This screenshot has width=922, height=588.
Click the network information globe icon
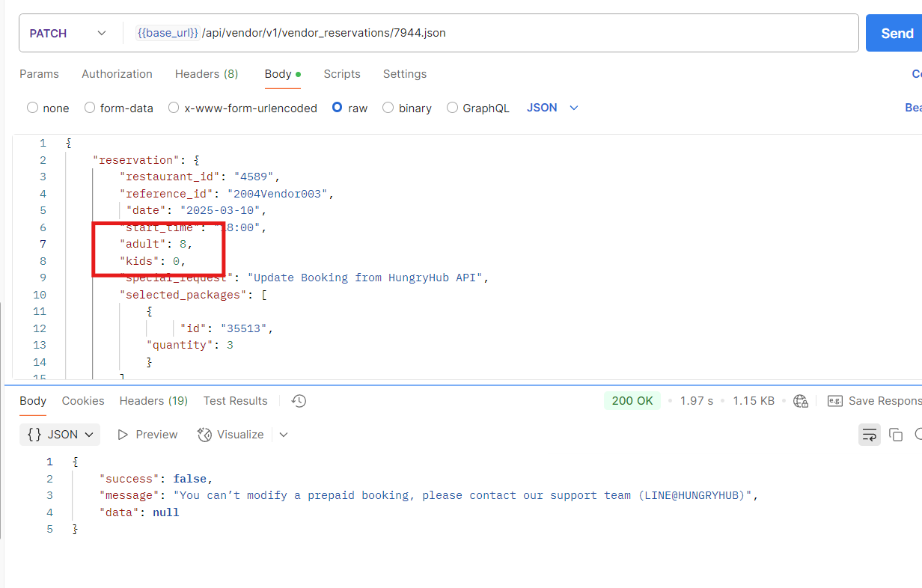point(801,401)
